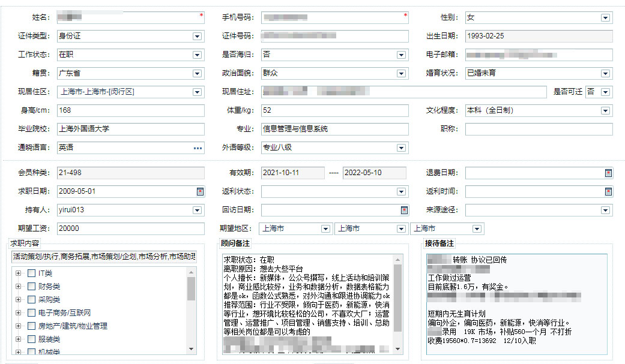Open the 文化程度 dropdown
The height and width of the screenshot is (364, 625).
[x=605, y=111]
